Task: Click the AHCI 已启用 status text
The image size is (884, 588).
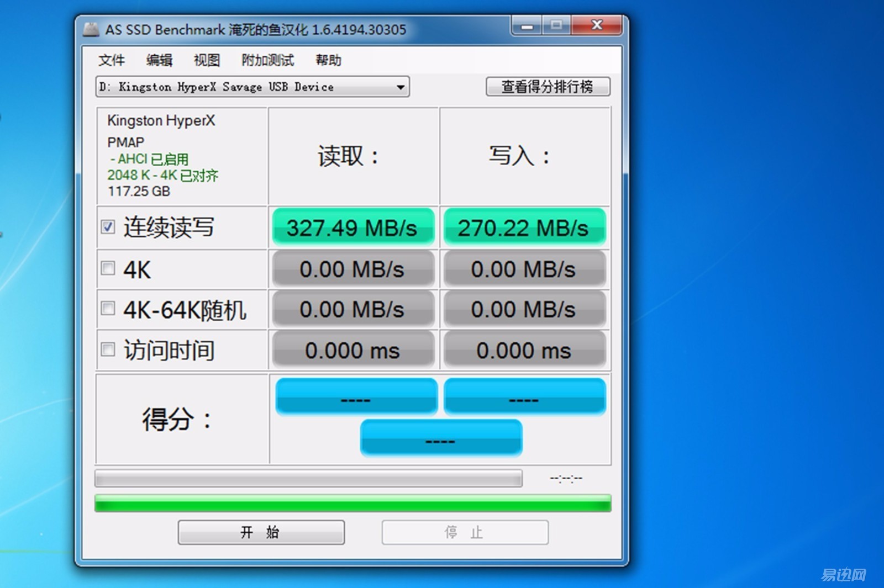Action: [x=149, y=159]
